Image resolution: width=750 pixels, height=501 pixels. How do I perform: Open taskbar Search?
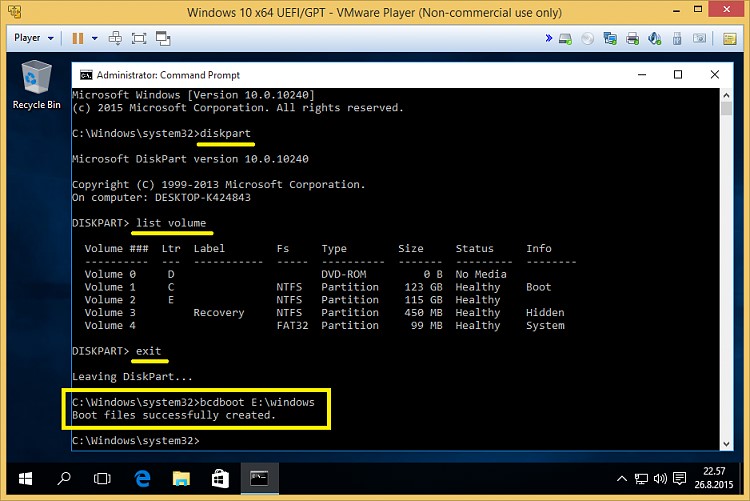(62, 478)
